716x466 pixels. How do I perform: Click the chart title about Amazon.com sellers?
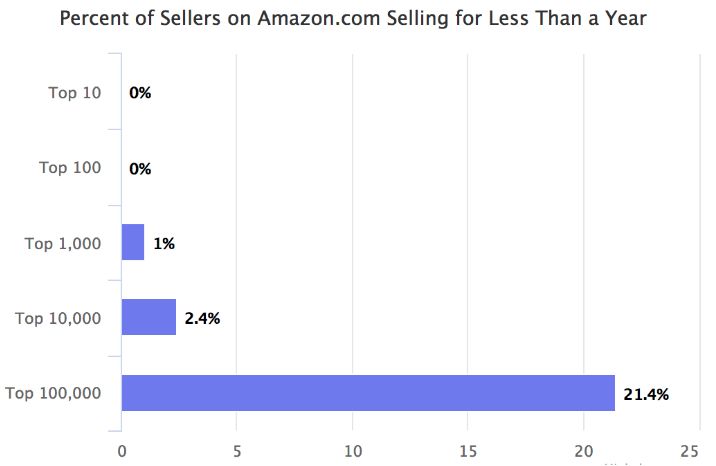click(x=353, y=19)
